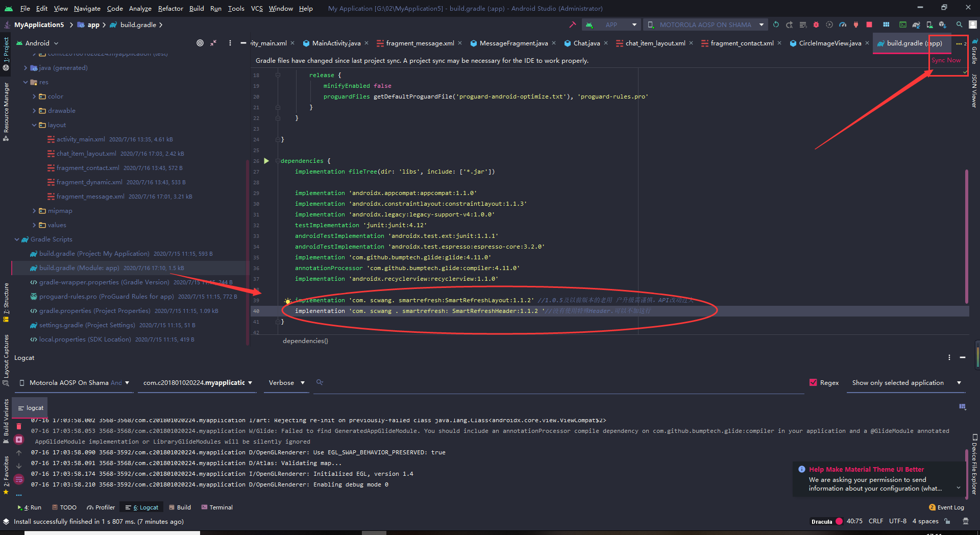Click the Search Everywhere magnifier icon
Image resolution: width=980 pixels, height=535 pixels.
(x=960, y=25)
